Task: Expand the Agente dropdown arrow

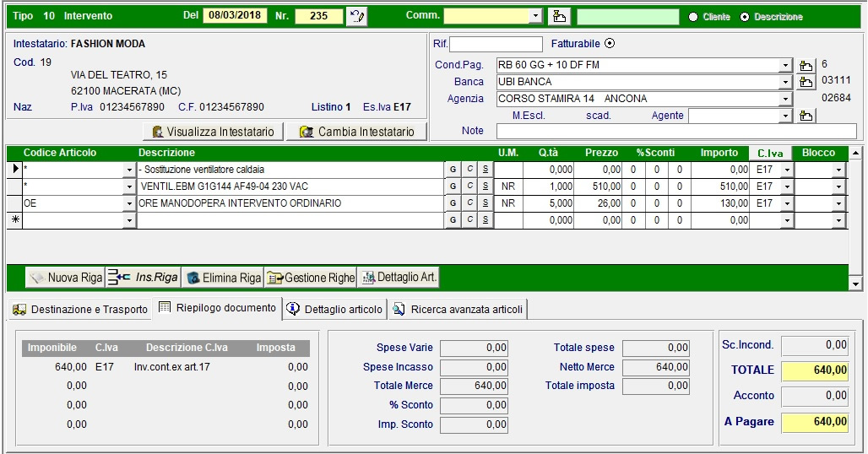Action: pos(785,116)
